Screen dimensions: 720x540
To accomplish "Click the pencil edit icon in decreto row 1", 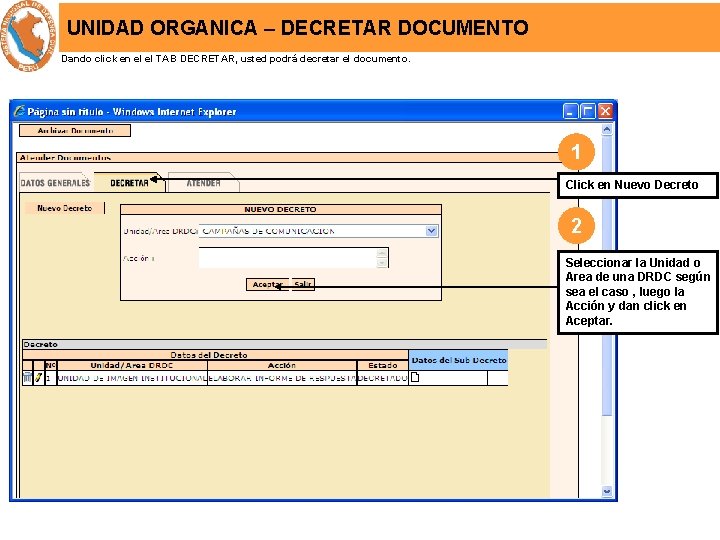I will point(39,377).
